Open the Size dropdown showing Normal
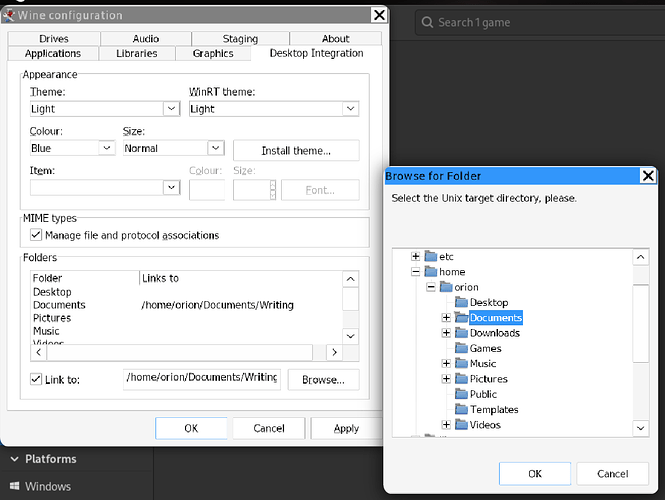The height and width of the screenshot is (500, 665). click(x=216, y=148)
